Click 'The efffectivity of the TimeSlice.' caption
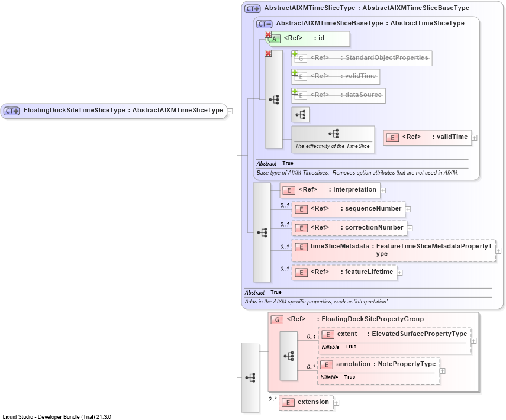The height and width of the screenshot is (420, 506). tap(333, 146)
